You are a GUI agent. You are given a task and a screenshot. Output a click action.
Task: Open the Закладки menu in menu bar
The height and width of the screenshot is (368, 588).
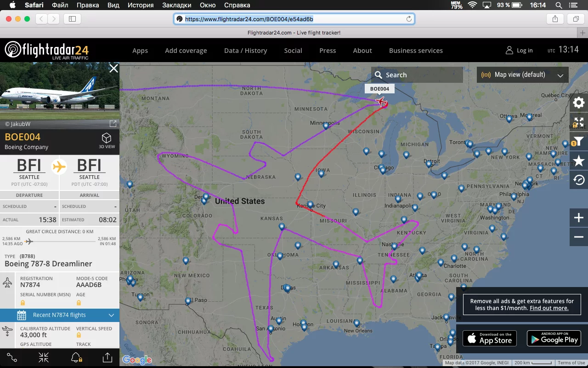click(177, 5)
